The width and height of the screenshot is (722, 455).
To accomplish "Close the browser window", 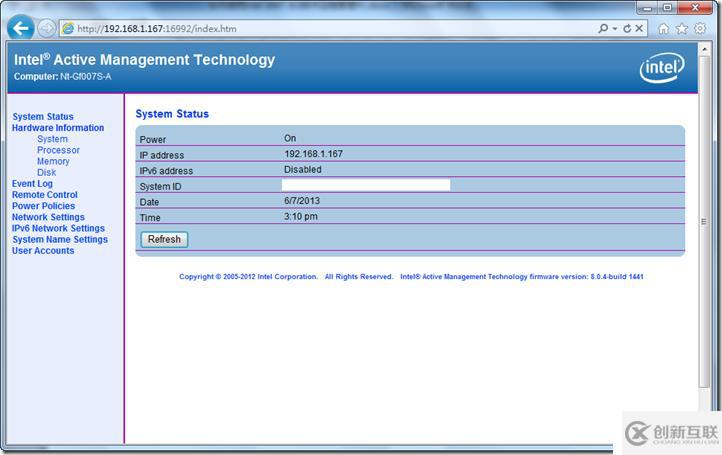I will pos(696,8).
